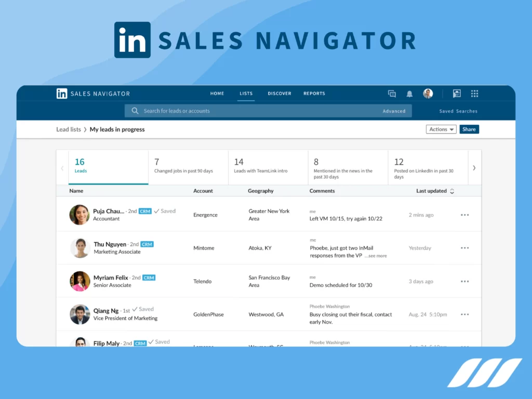Viewport: 532px width, 399px height.
Task: Click the Account column header
Action: [x=203, y=191]
